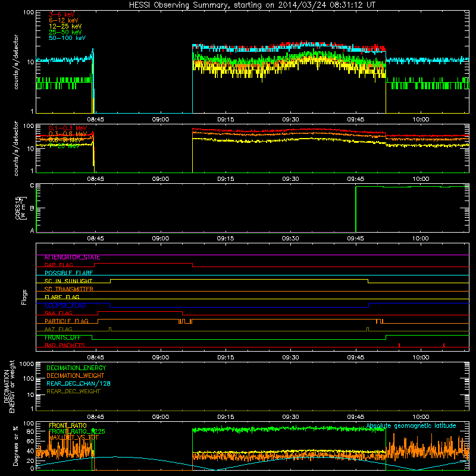This screenshot has height=476, width=476.
Task: Click the 09:45 tick under the GOES15 panel
Action: click(x=355, y=239)
